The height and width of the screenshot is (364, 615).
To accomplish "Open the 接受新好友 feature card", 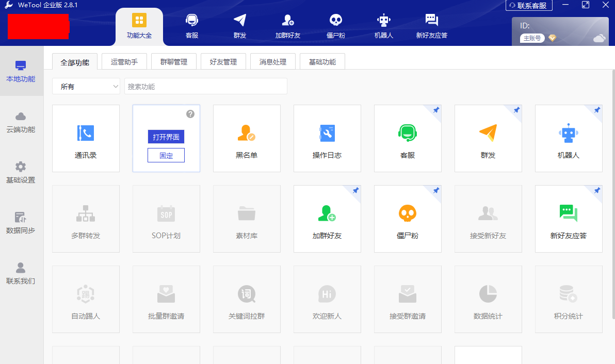I will (x=488, y=219).
